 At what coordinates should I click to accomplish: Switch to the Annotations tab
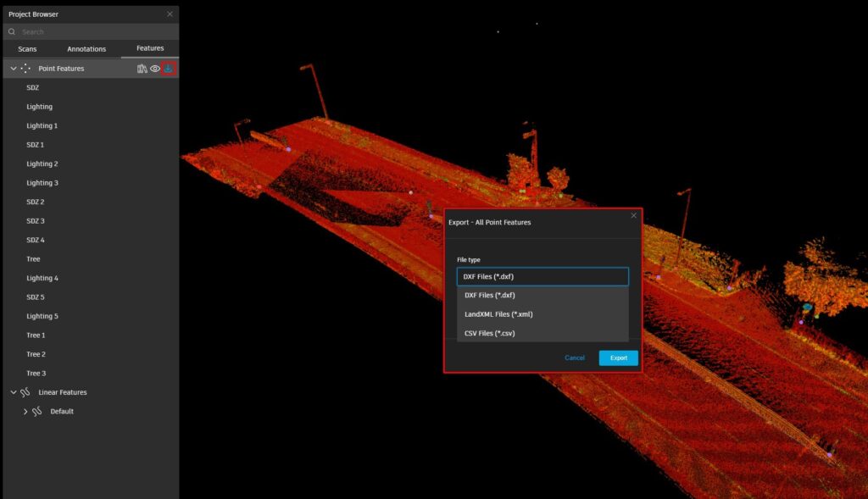(x=86, y=49)
